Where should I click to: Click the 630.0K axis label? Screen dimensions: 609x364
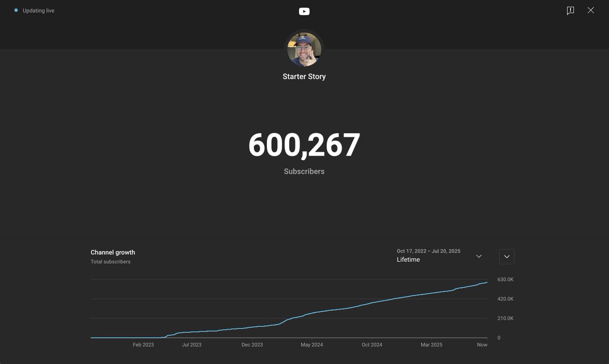(505, 279)
